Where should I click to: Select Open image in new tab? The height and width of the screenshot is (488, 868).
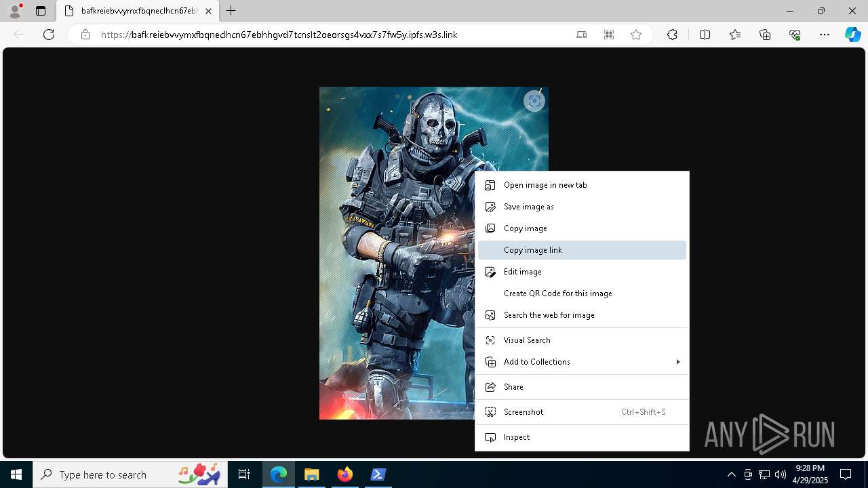click(x=582, y=185)
